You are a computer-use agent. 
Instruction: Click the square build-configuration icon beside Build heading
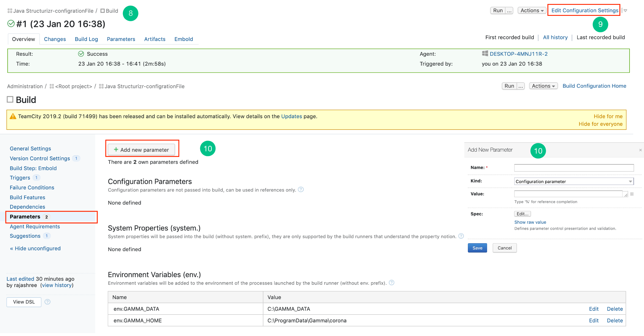click(10, 99)
